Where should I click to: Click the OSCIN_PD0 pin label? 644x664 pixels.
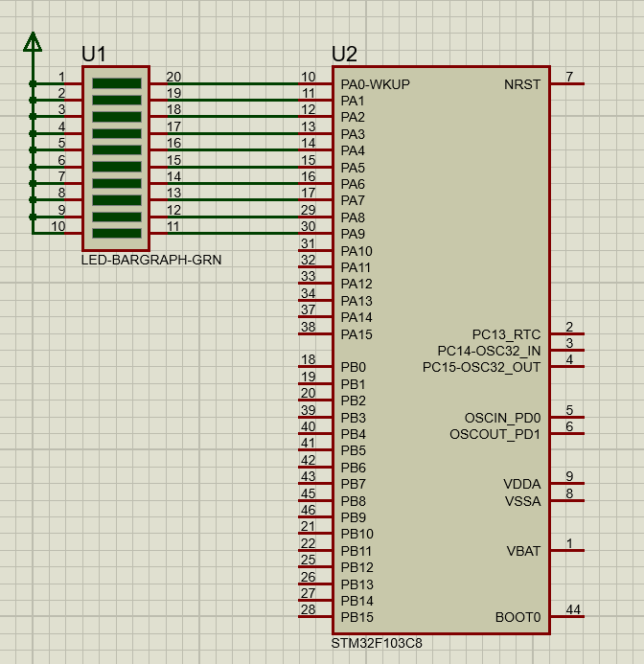[503, 418]
